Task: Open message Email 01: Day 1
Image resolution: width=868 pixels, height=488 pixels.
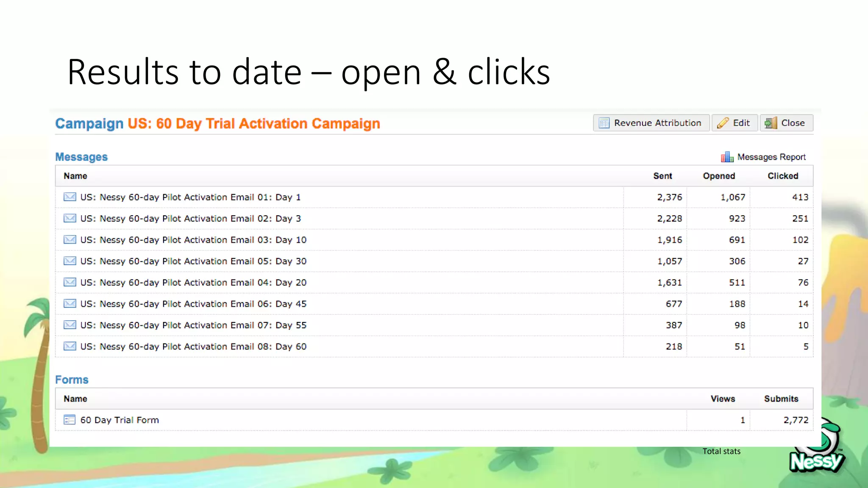Action: click(190, 197)
